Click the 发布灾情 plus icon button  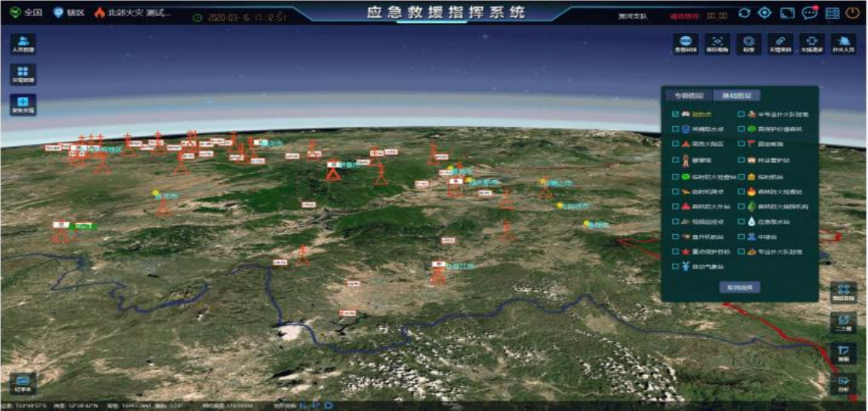(23, 105)
